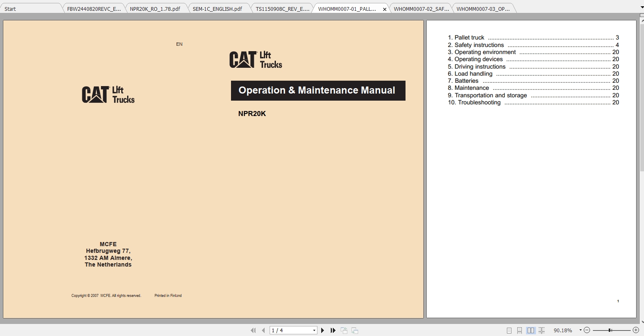Click the vertical scrollbar down arrow
Screen dimensions: 644x336
coord(642,321)
